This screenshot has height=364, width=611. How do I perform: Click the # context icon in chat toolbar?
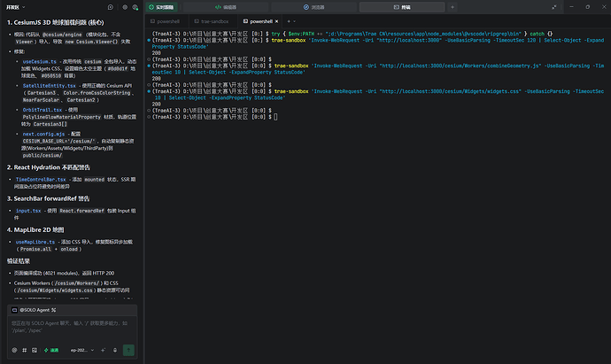click(25, 350)
